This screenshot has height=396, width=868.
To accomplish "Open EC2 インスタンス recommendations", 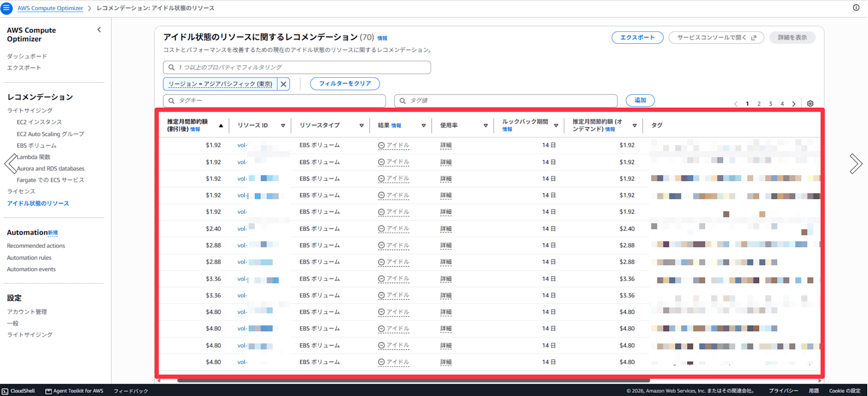I will (x=39, y=122).
